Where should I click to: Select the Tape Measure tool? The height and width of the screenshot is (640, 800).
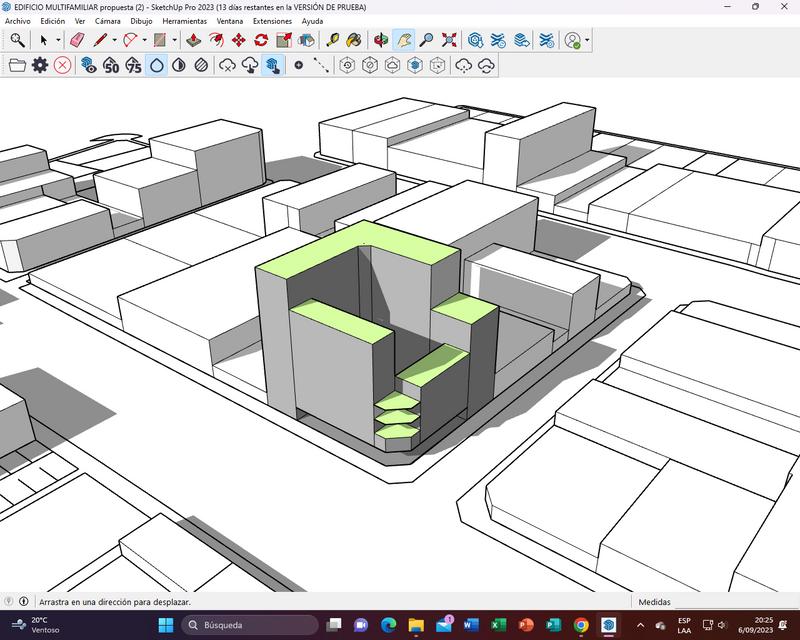(x=333, y=40)
